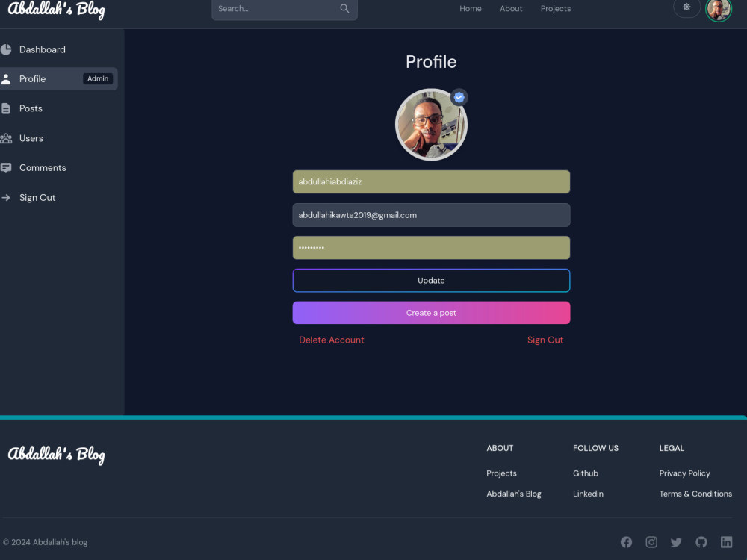
Task: Open Abdallah's Blog link in footer About column
Action: [x=514, y=494]
